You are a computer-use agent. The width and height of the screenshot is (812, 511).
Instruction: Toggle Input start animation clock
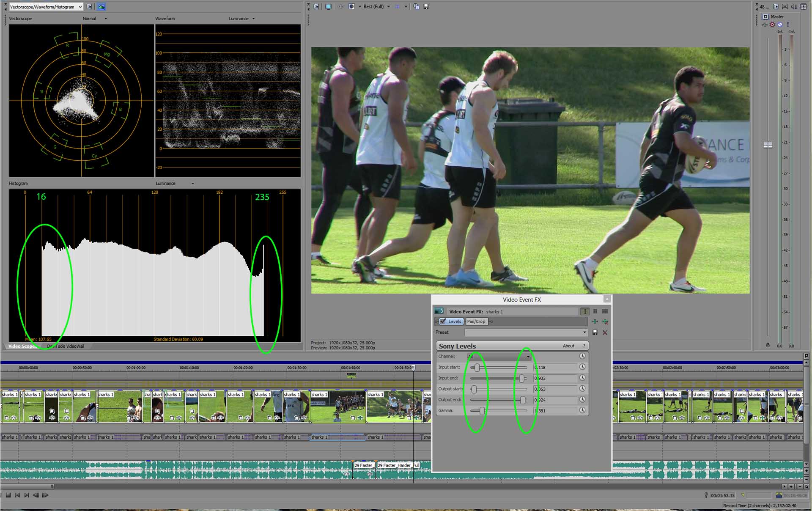[582, 367]
